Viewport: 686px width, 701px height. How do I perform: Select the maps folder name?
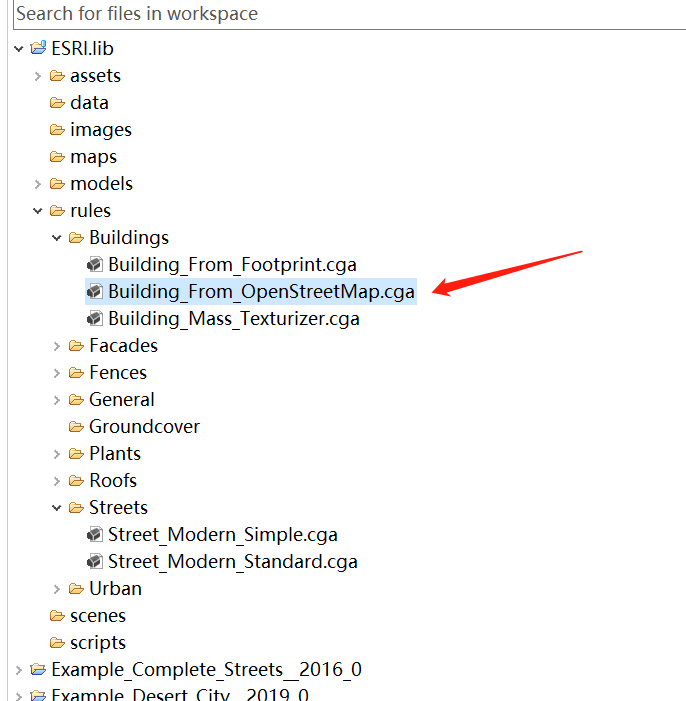click(93, 157)
